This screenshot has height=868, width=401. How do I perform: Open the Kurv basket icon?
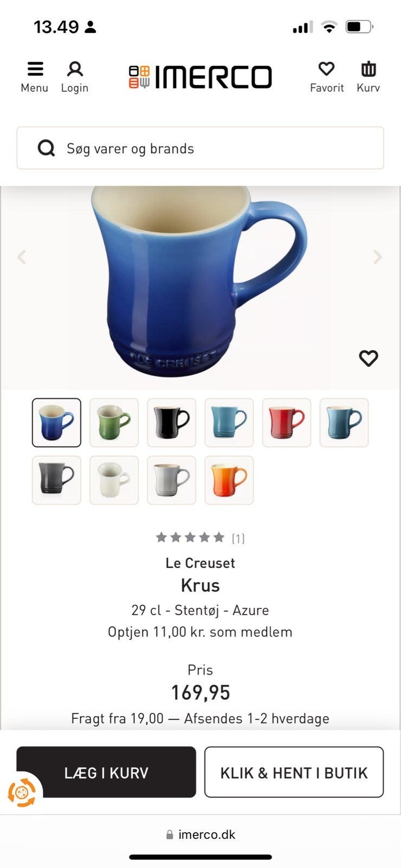click(368, 69)
